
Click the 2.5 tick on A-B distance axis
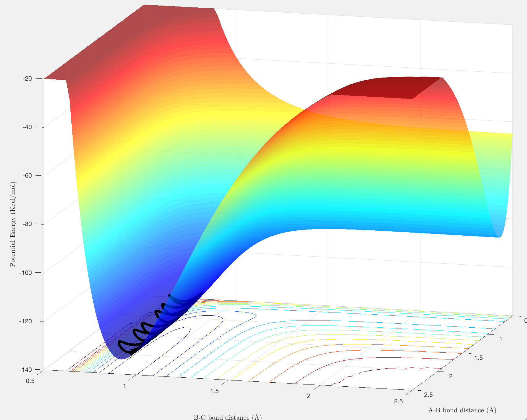[428, 395]
